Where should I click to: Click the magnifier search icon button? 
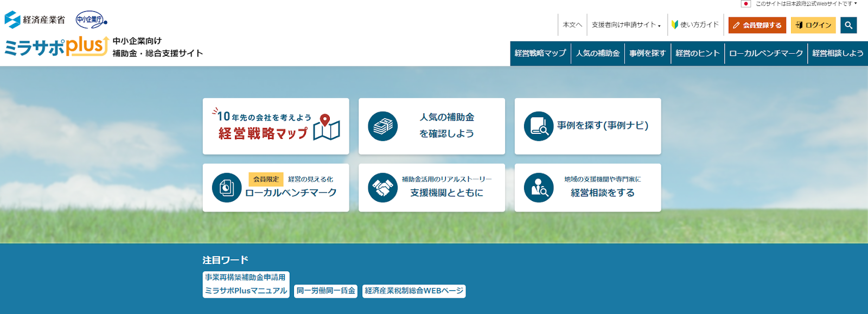coord(848,25)
